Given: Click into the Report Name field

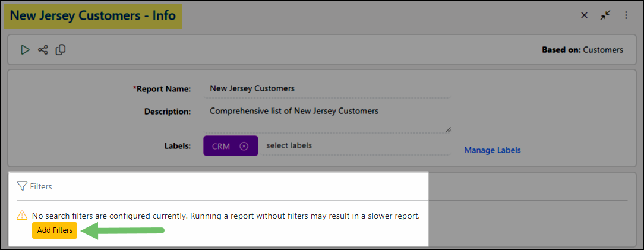Looking at the screenshot, I should coord(327,88).
